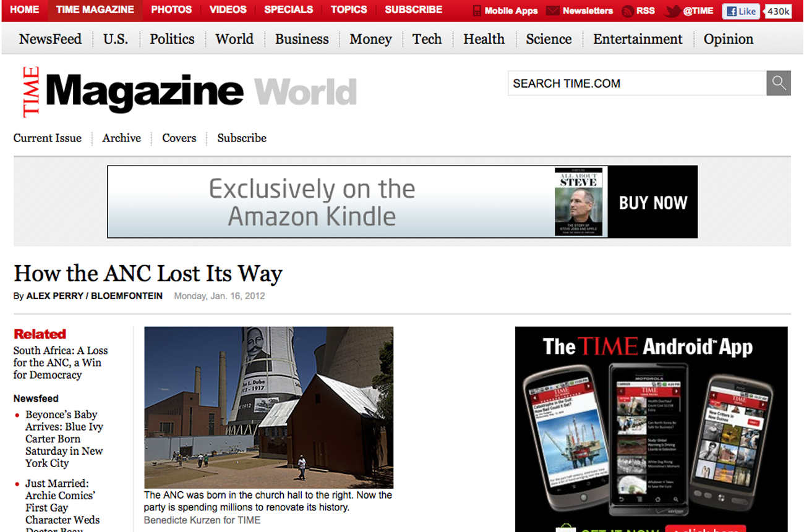Click the Facebook Like button
The image size is (804, 532).
click(741, 11)
